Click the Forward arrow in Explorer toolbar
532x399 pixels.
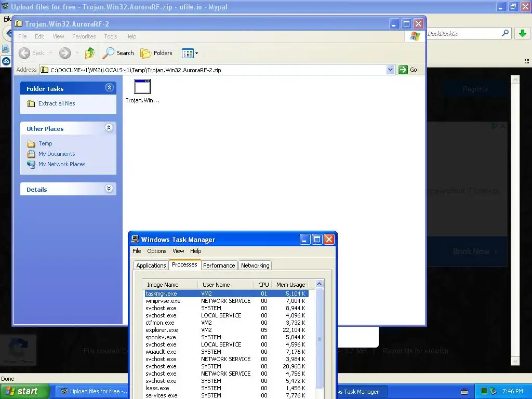pos(65,53)
